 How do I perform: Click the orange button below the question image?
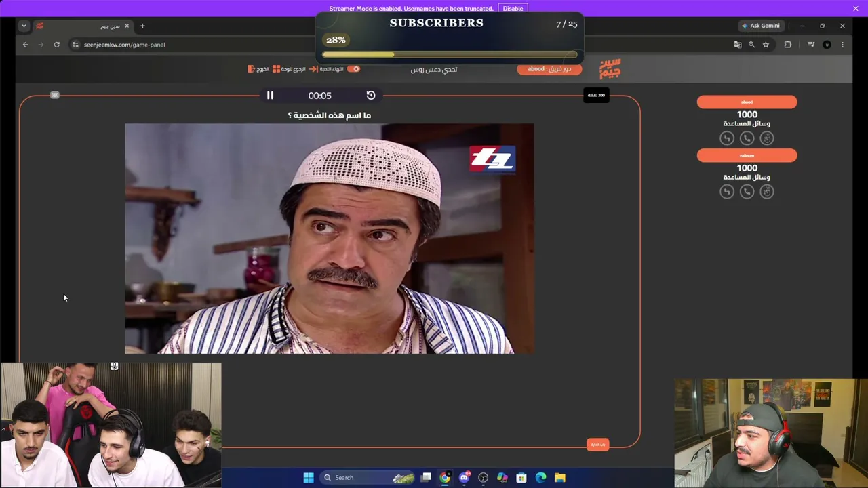point(597,445)
